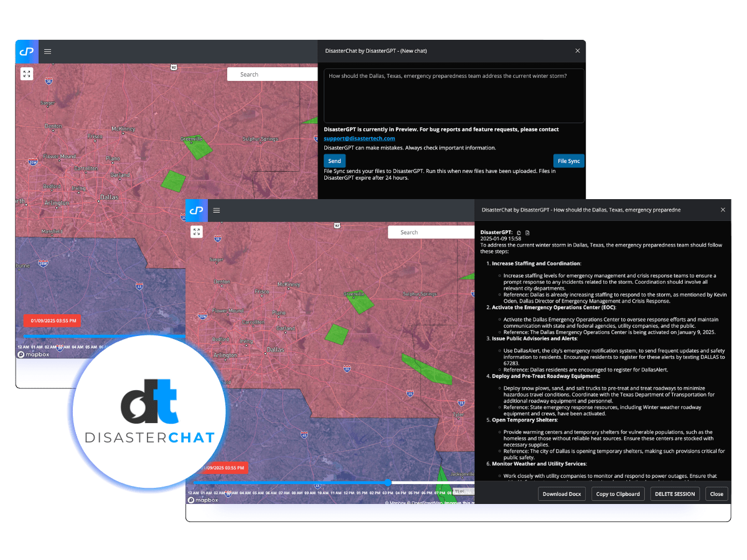
Task: Click the 04 AM mark on back timeline
Action: click(x=78, y=347)
